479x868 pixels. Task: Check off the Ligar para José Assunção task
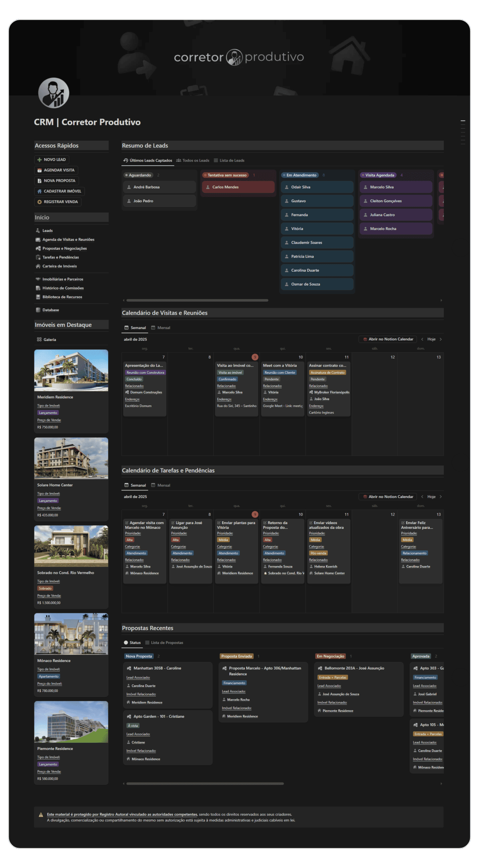click(x=173, y=523)
